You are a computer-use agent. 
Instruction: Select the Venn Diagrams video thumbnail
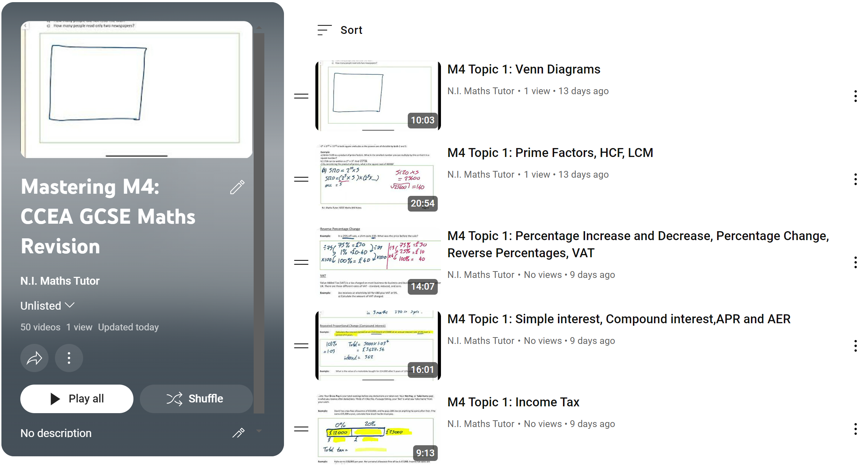pyautogui.click(x=378, y=93)
